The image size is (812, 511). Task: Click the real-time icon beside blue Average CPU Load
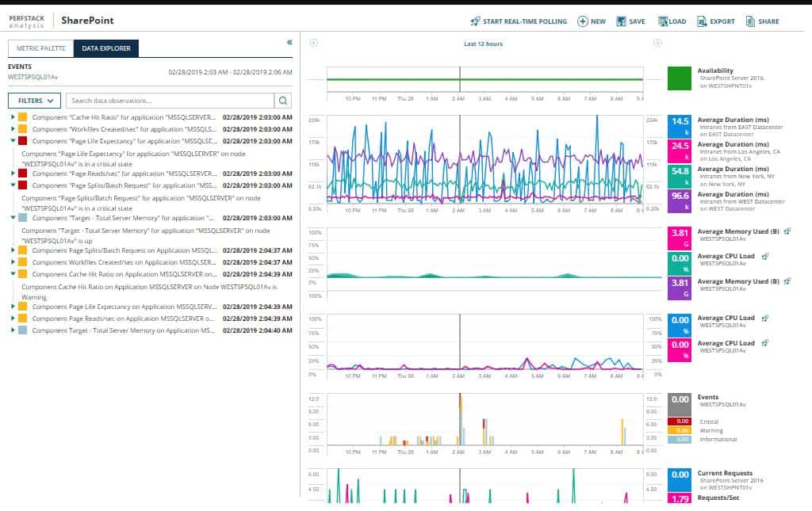pyautogui.click(x=765, y=318)
